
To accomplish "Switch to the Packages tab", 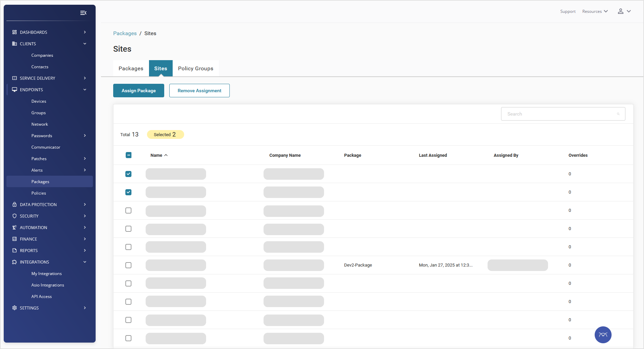I will pos(131,68).
